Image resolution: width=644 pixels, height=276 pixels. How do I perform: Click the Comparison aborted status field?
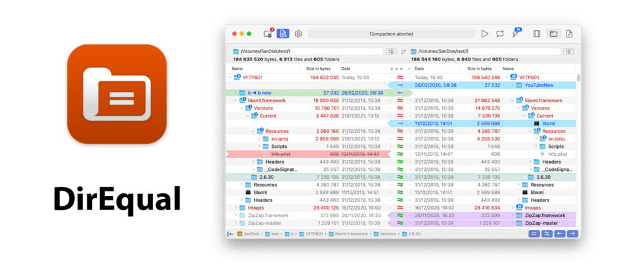(391, 34)
